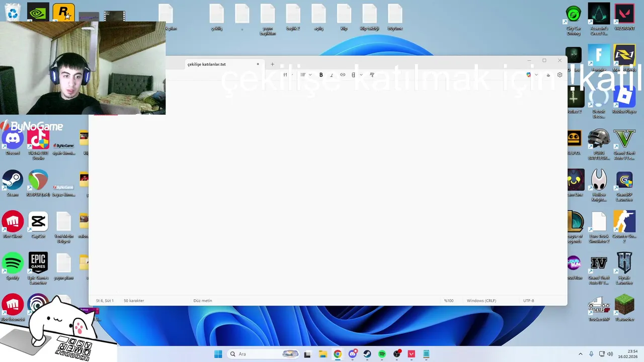The image size is (644, 362).
Task: Insert a link from Notepad toolbar
Action: 343,75
